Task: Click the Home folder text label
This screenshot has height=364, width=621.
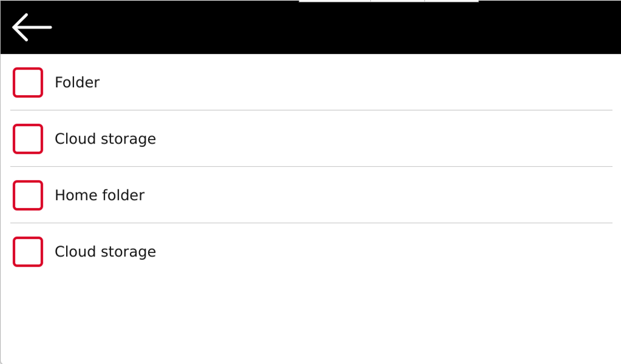Action: (99, 195)
